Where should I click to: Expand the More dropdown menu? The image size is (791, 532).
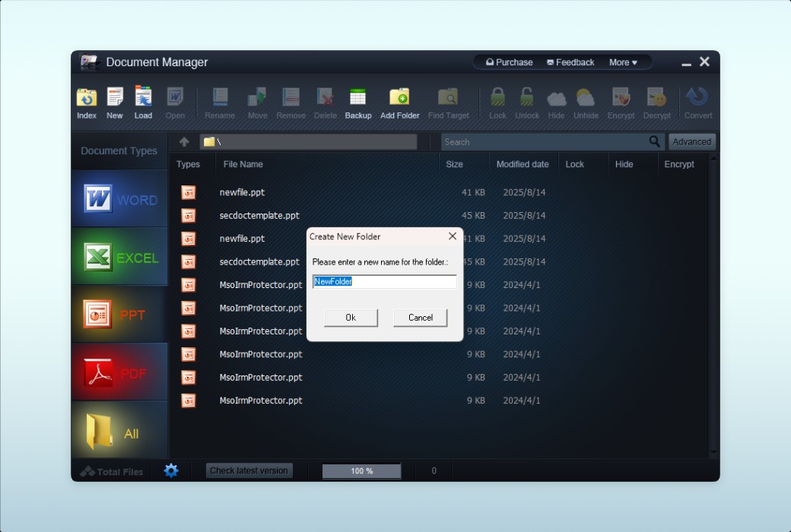(x=623, y=62)
